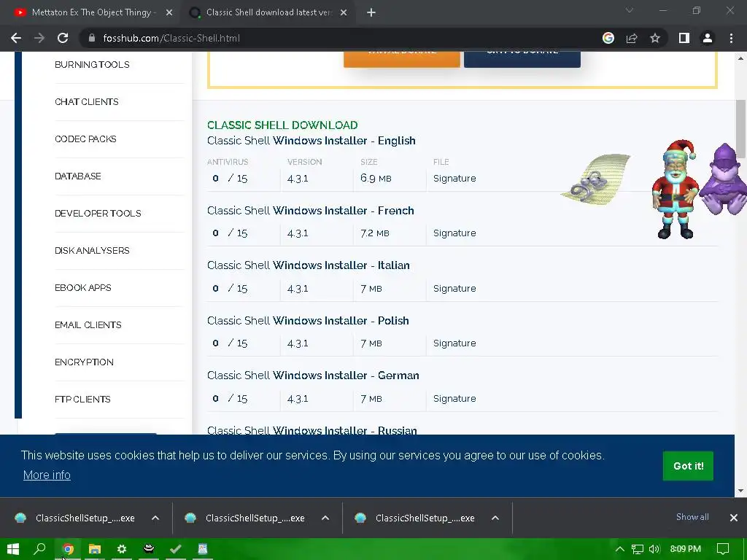Open the site lock info icon
This screenshot has width=747, height=560.
tap(92, 38)
